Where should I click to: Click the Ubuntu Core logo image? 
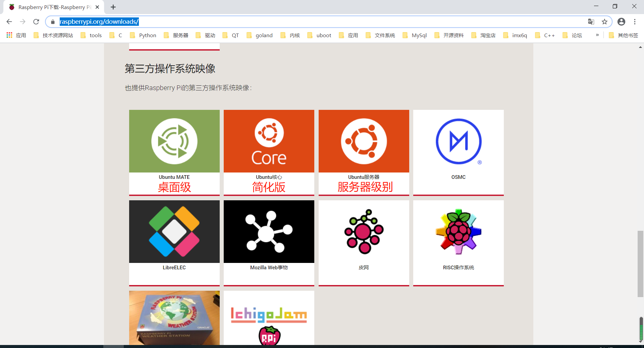269,141
